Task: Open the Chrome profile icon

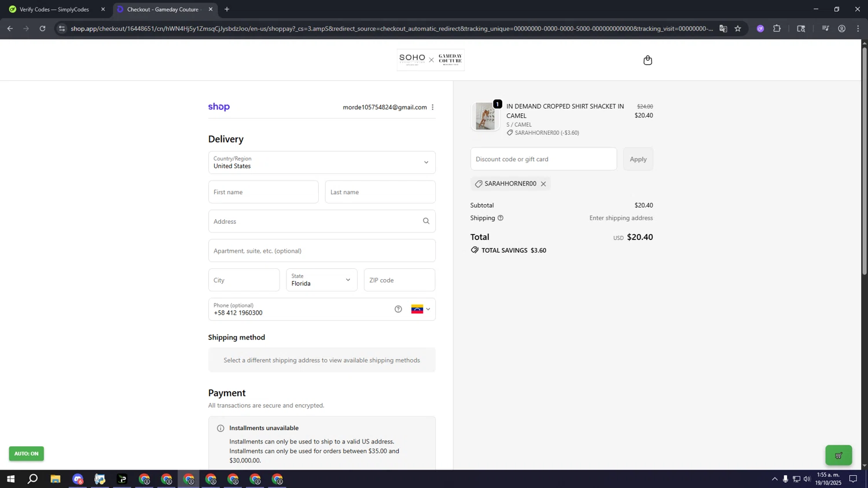Action: click(x=842, y=28)
